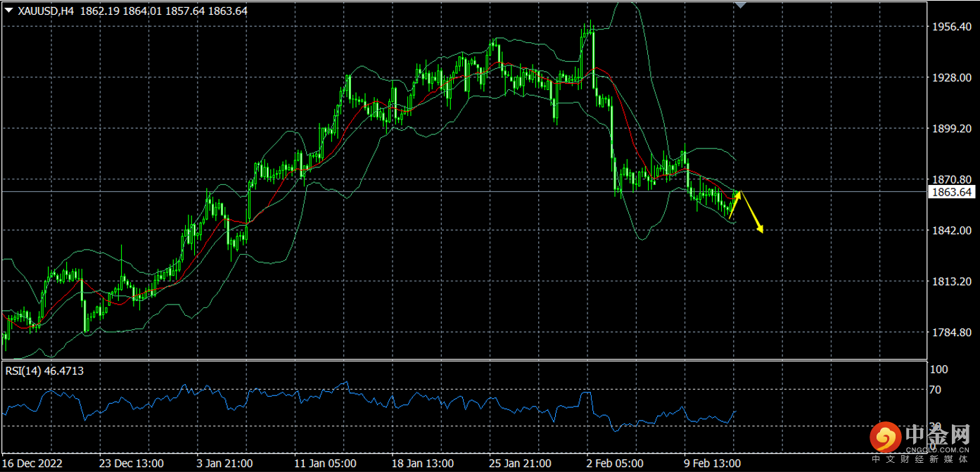Click the orange CNGOLD watermark logo
This screenshot has height=472, width=980.
884,437
